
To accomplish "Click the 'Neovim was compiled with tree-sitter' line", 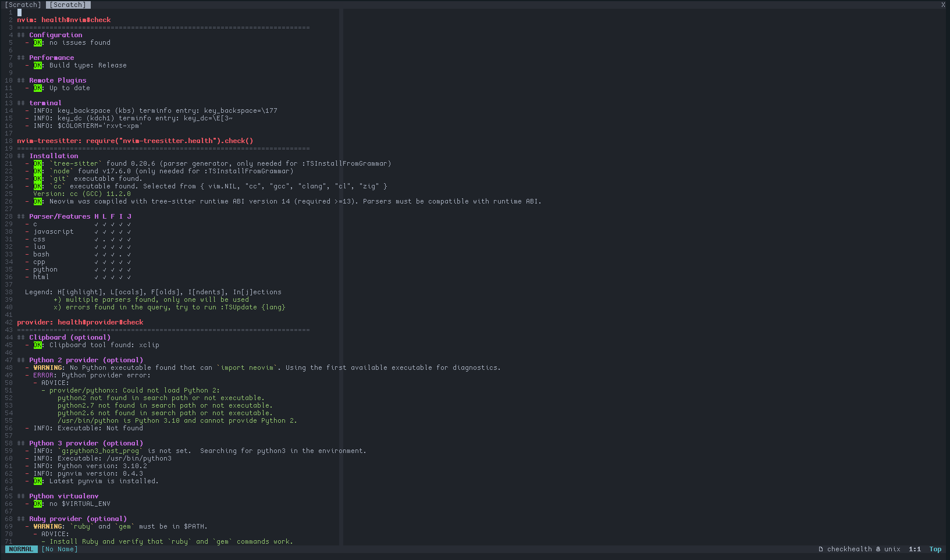I will [x=283, y=201].
